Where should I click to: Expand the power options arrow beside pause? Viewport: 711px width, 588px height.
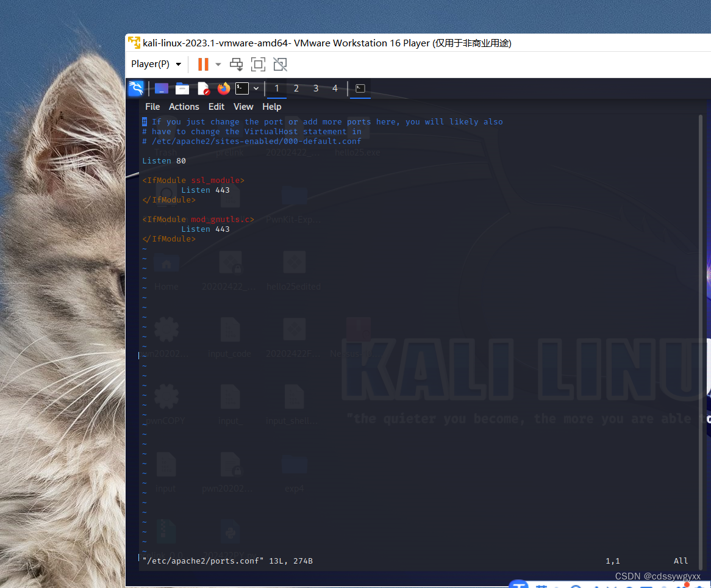218,65
